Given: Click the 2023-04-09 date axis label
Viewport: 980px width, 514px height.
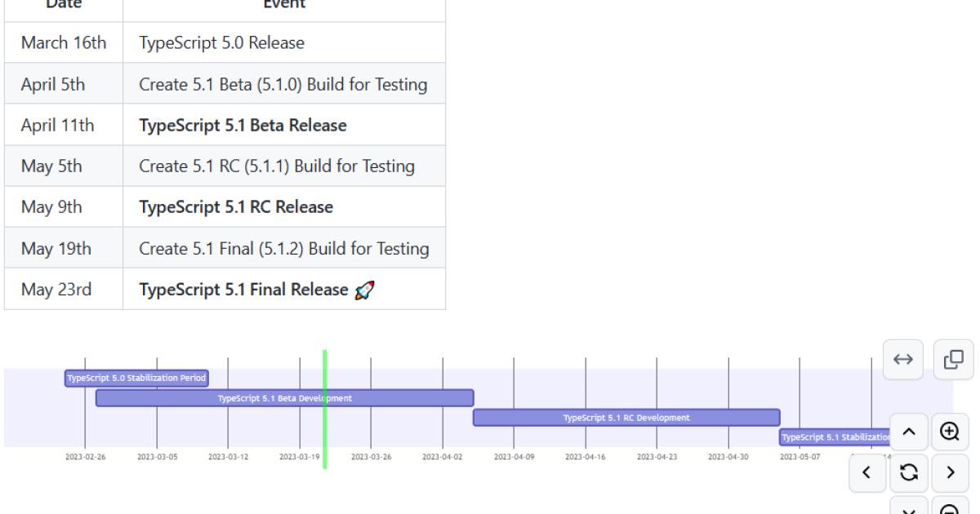Looking at the screenshot, I should coord(514,457).
